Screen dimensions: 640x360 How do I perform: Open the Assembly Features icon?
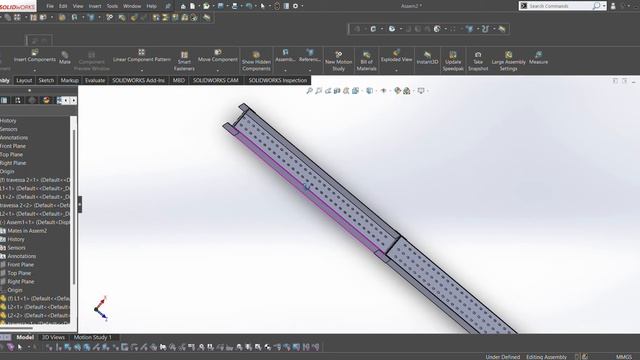click(x=285, y=52)
